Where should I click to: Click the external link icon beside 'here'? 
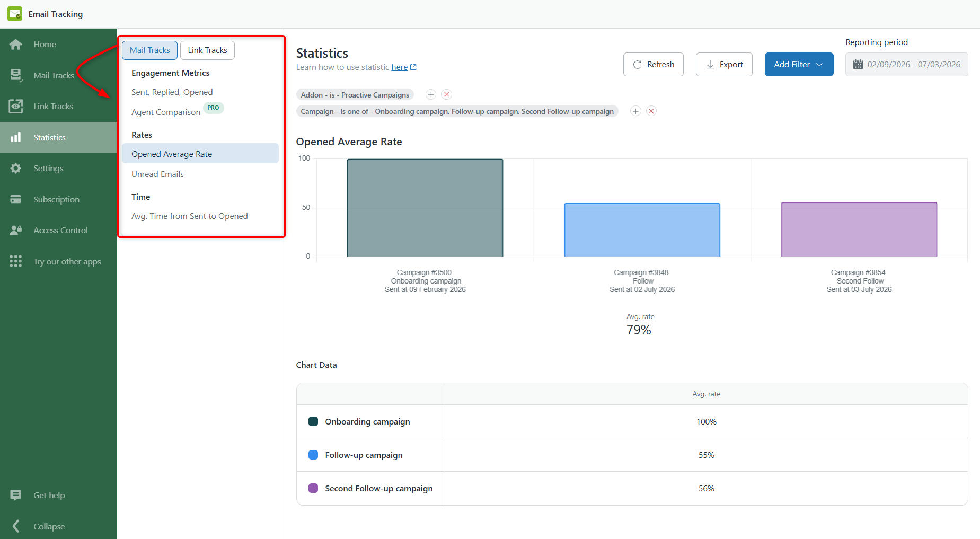tap(413, 67)
